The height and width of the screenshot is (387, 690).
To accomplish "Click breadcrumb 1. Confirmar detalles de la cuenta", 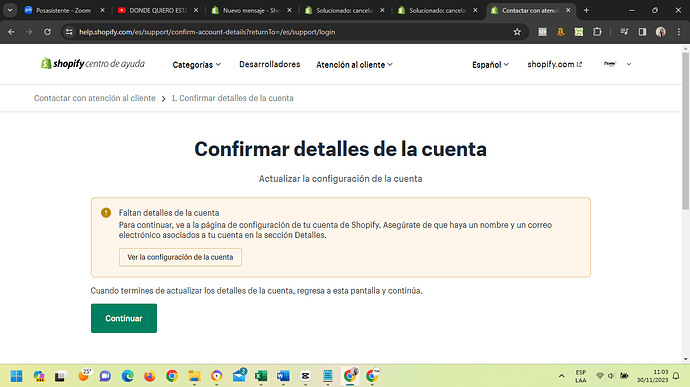I will 232,98.
